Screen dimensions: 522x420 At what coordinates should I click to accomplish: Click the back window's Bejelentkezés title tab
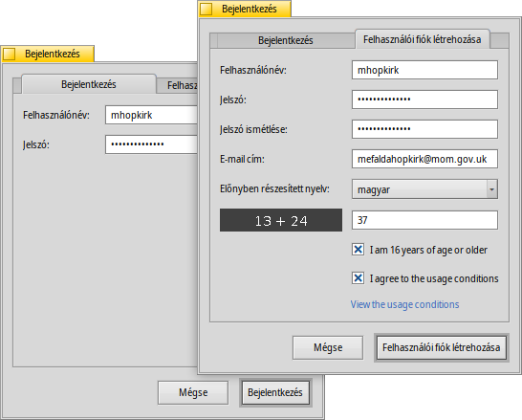click(48, 54)
